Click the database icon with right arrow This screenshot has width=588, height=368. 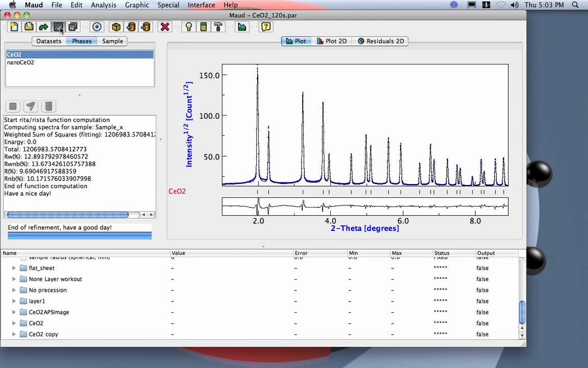click(145, 27)
